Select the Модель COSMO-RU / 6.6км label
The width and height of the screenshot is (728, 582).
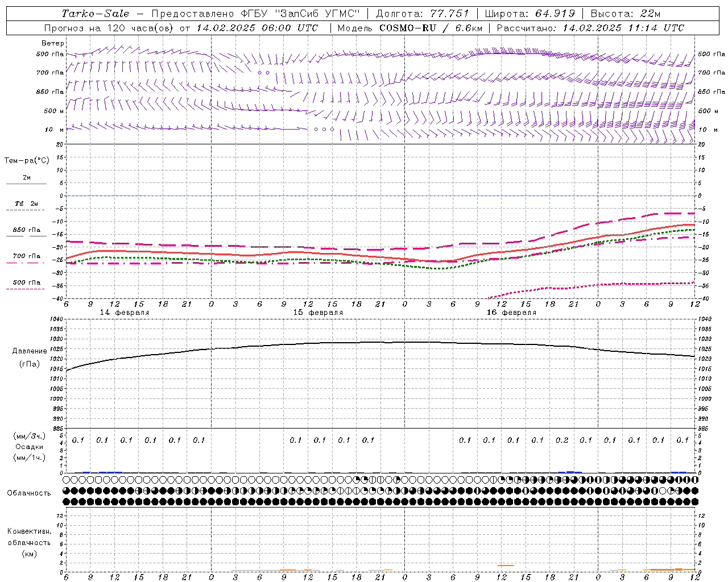pos(410,28)
